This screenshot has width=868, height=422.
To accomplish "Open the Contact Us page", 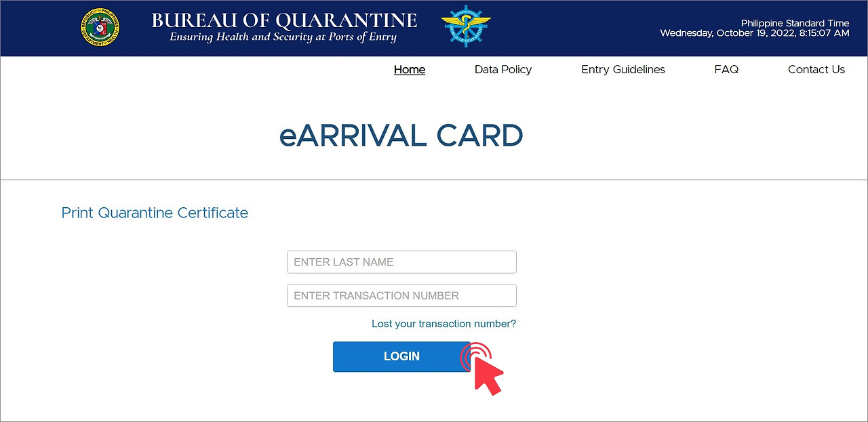I will pos(816,69).
